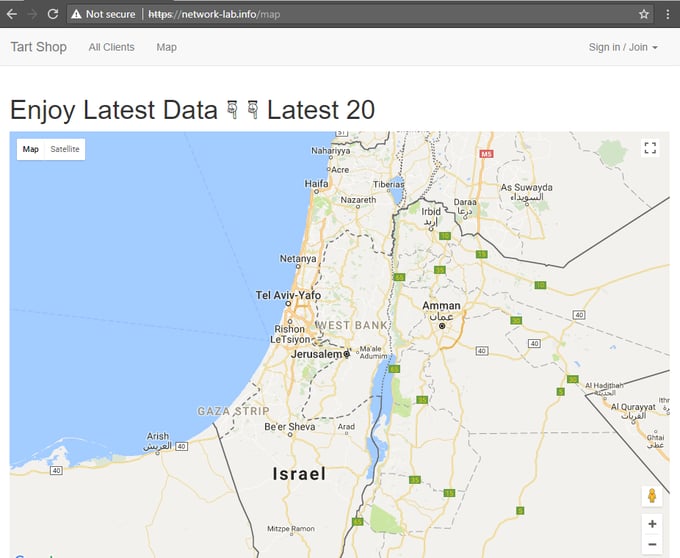Click the Jerusalem city marker
This screenshot has width=680, height=558.
point(347,354)
